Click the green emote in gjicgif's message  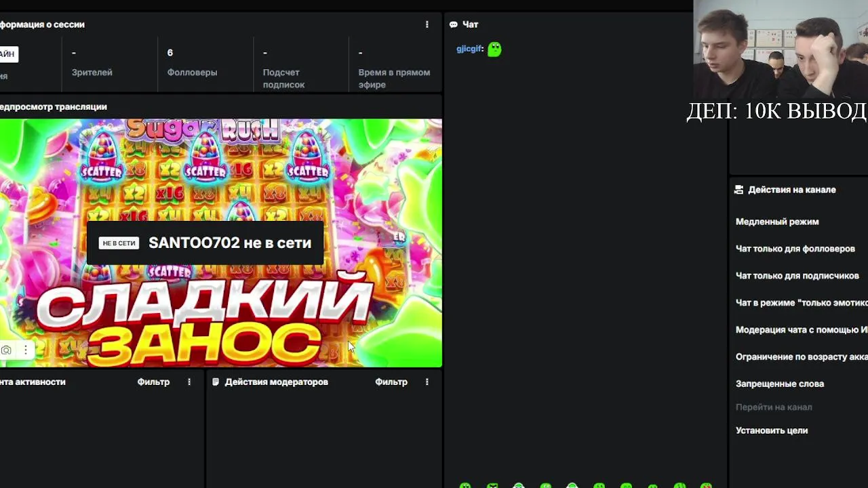click(x=494, y=49)
